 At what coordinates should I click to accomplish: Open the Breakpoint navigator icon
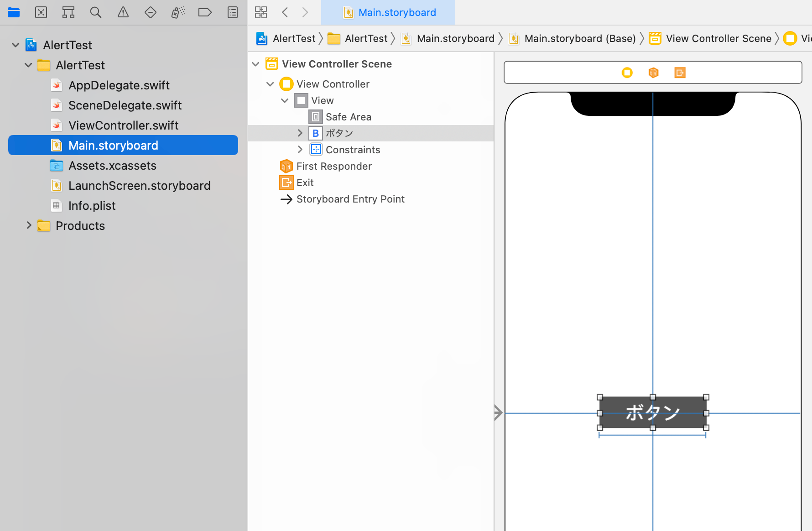(205, 12)
